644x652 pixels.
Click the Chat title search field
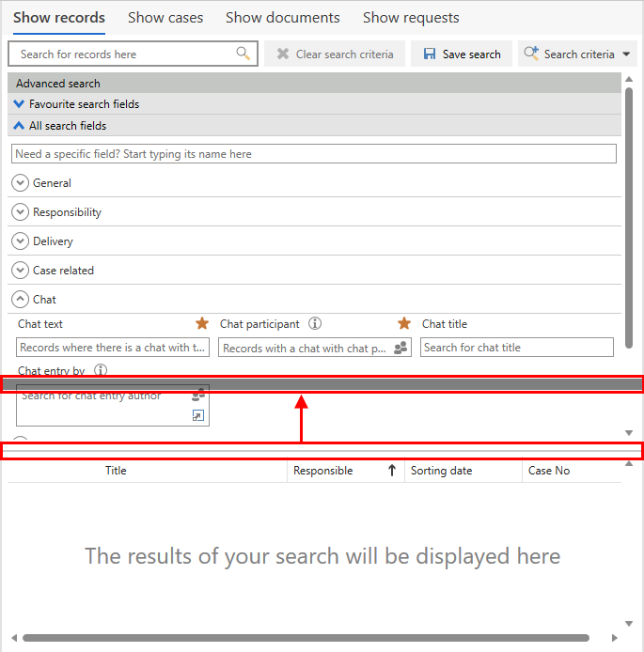[516, 348]
